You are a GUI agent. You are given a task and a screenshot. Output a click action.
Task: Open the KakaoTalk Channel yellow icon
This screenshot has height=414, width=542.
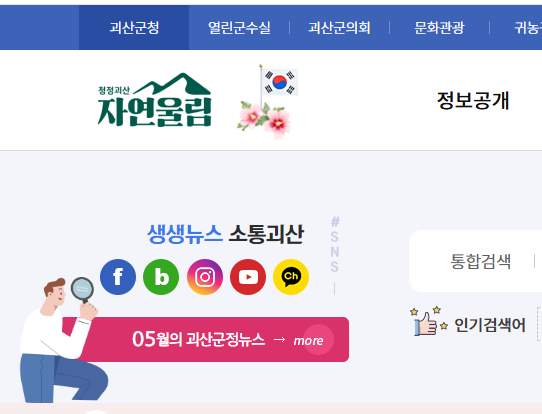(291, 277)
